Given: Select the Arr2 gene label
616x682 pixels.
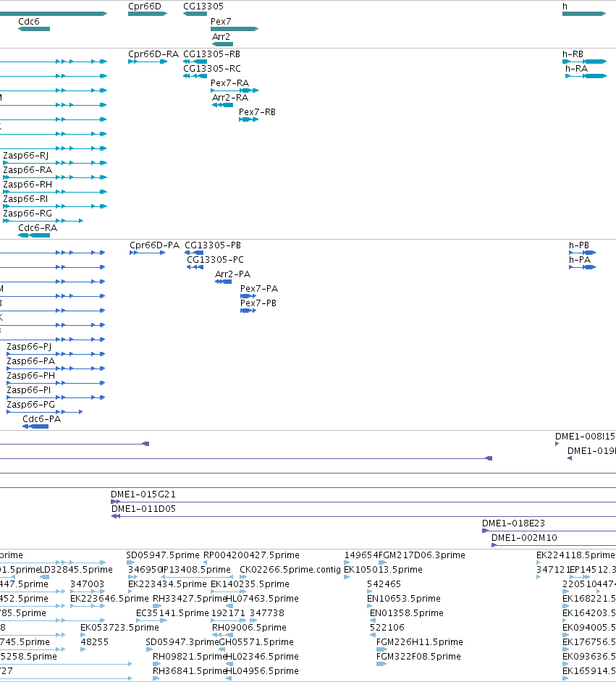Looking at the screenshot, I should 221,37.
